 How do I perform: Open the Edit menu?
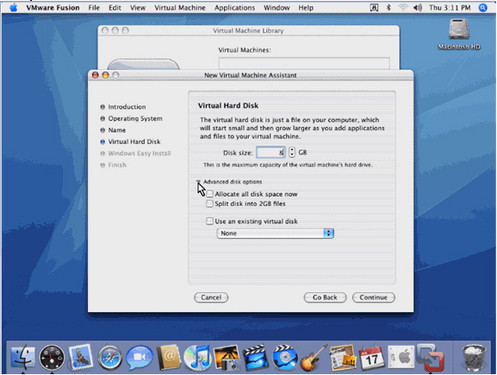pos(115,8)
